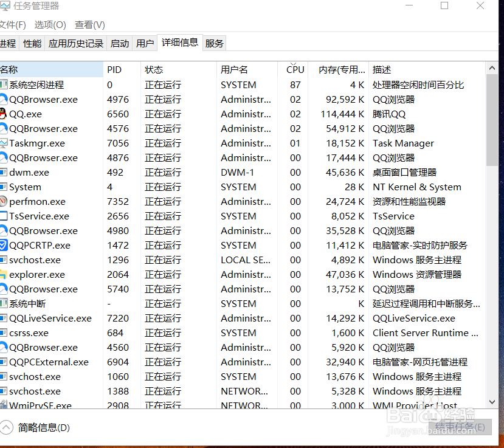Sort processes by the PID column
This screenshot has height=448, width=504.
tap(114, 69)
